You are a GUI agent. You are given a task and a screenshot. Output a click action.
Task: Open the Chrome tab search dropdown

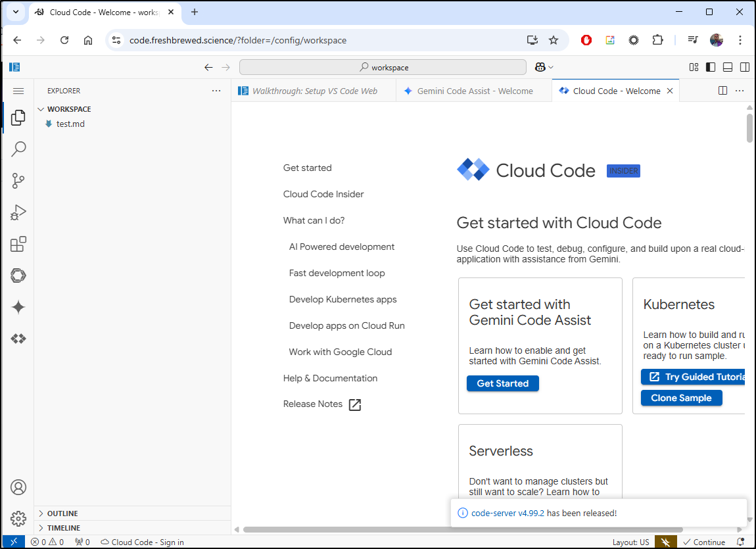click(x=16, y=12)
